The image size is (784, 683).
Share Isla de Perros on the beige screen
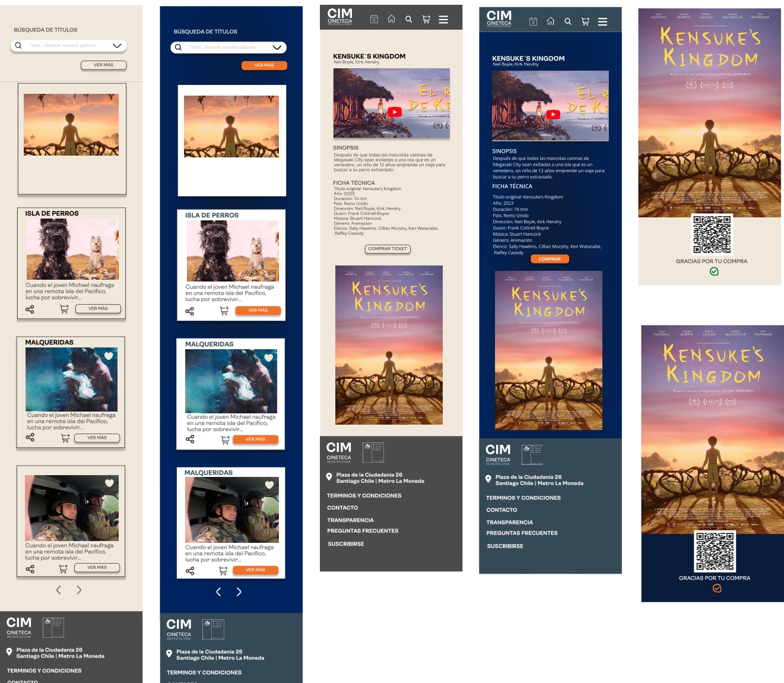tap(30, 309)
